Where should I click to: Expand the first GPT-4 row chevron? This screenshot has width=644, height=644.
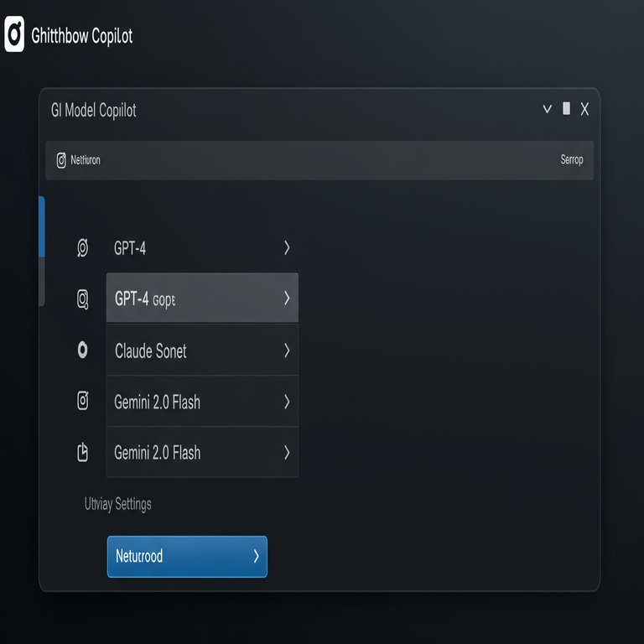tap(287, 247)
